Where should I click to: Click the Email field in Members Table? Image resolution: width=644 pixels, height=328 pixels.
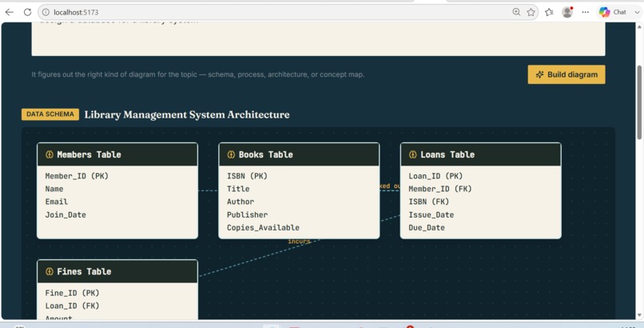pos(56,202)
